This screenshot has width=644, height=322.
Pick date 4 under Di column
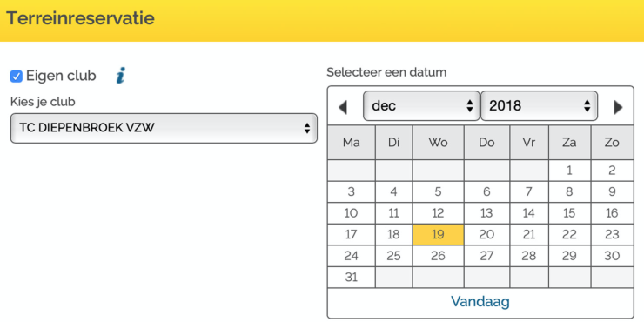393,191
